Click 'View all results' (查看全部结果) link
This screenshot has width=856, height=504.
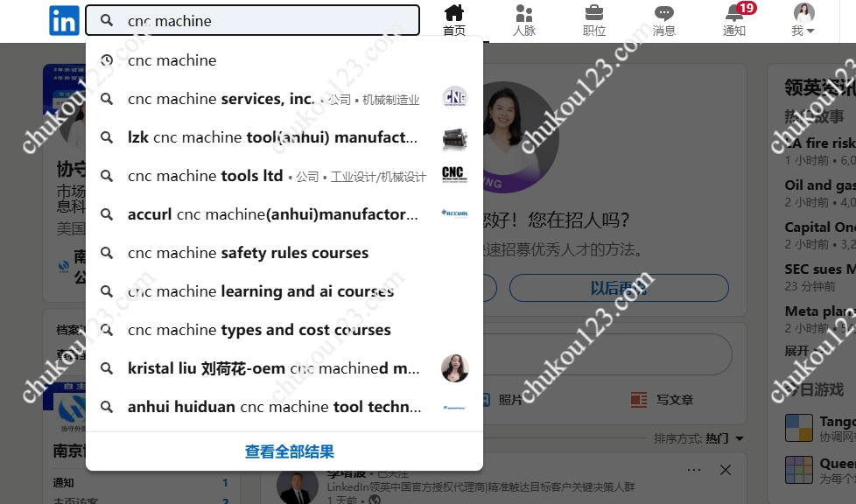pos(289,452)
